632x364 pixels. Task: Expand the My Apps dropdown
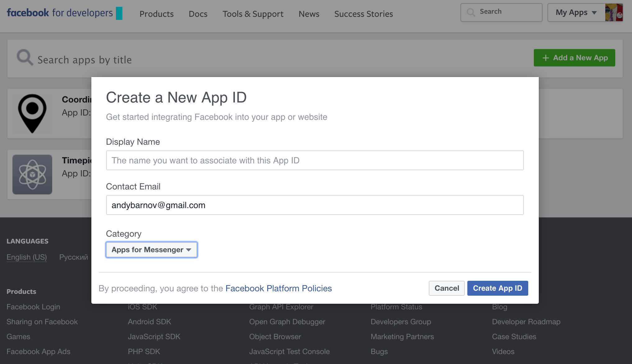tap(576, 12)
